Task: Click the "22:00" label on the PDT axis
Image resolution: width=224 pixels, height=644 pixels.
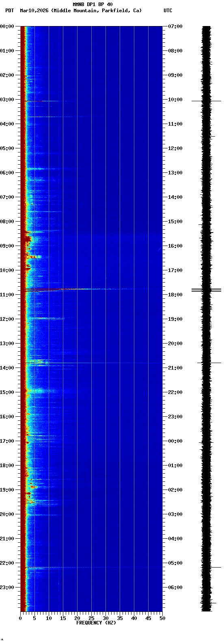Action: pos(7,563)
